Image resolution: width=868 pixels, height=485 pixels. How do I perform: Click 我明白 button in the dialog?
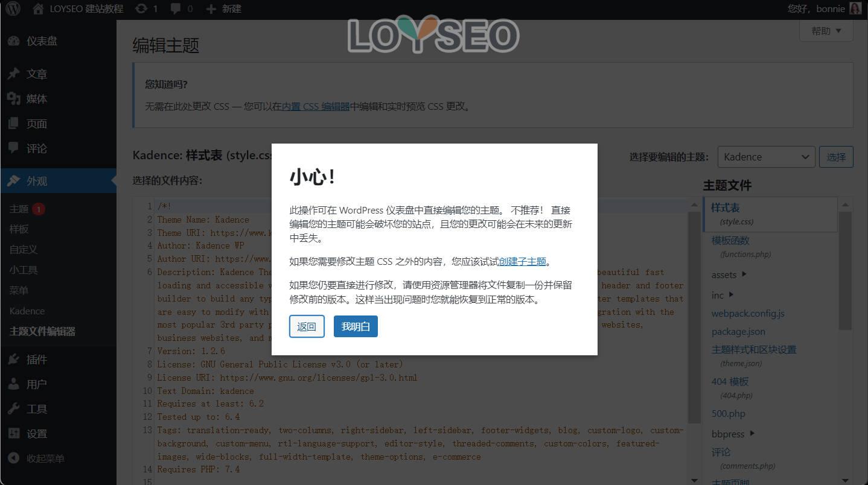(x=356, y=326)
